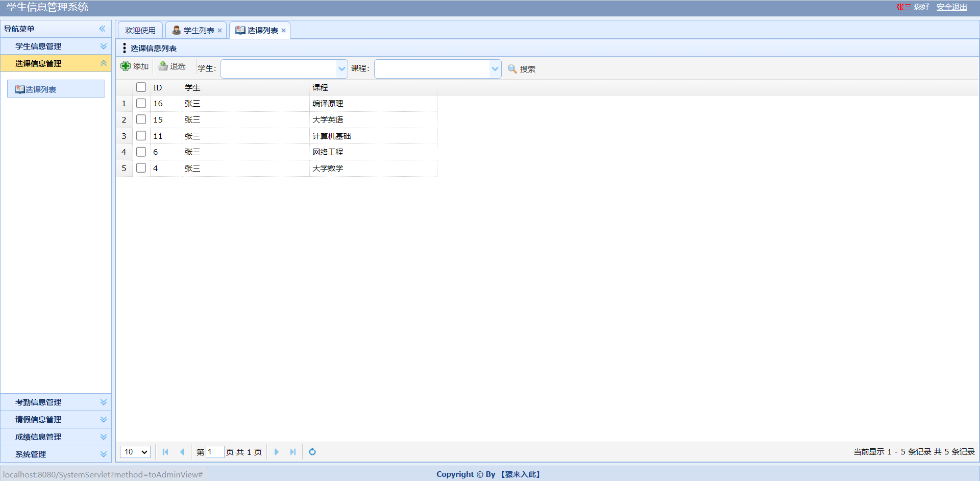Check the row with ID 15
Image resolution: width=980 pixels, height=481 pixels.
click(141, 119)
